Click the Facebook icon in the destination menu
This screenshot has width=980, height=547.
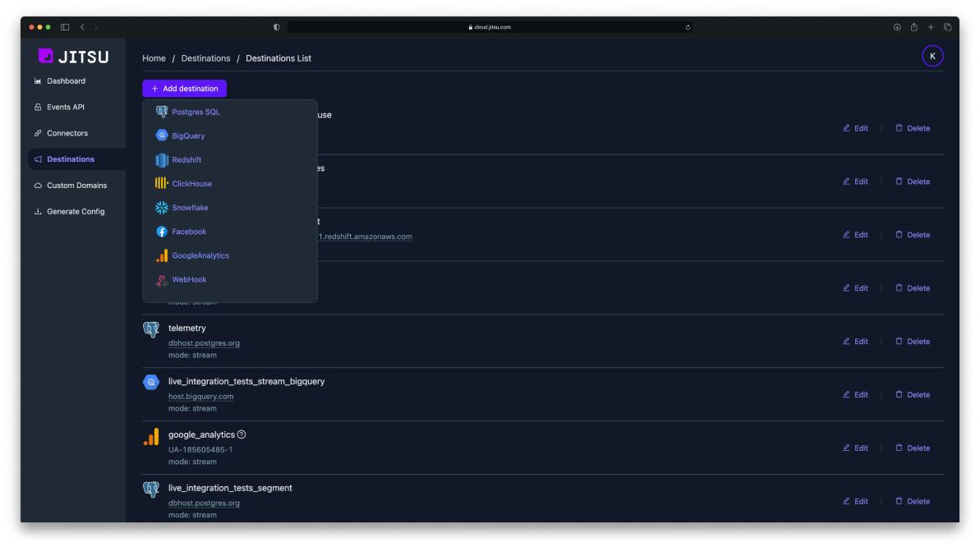pyautogui.click(x=161, y=231)
